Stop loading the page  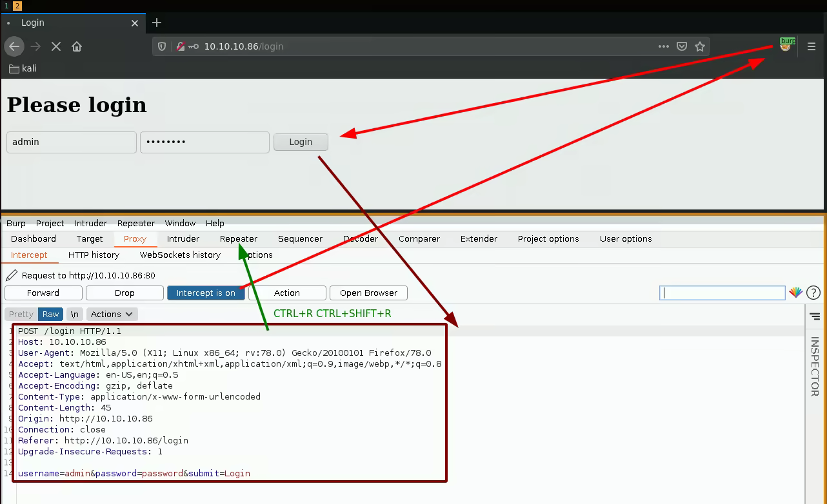click(x=56, y=46)
